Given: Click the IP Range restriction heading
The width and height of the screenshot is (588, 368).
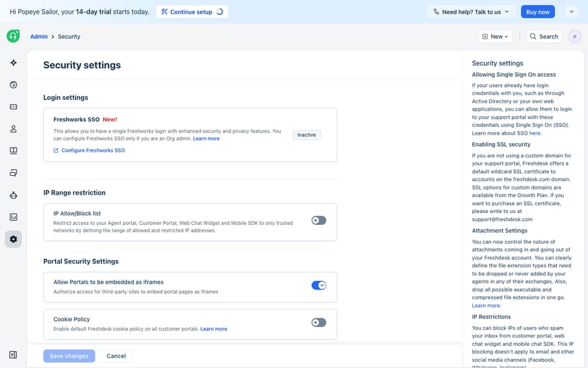Looking at the screenshot, I should 74,193.
